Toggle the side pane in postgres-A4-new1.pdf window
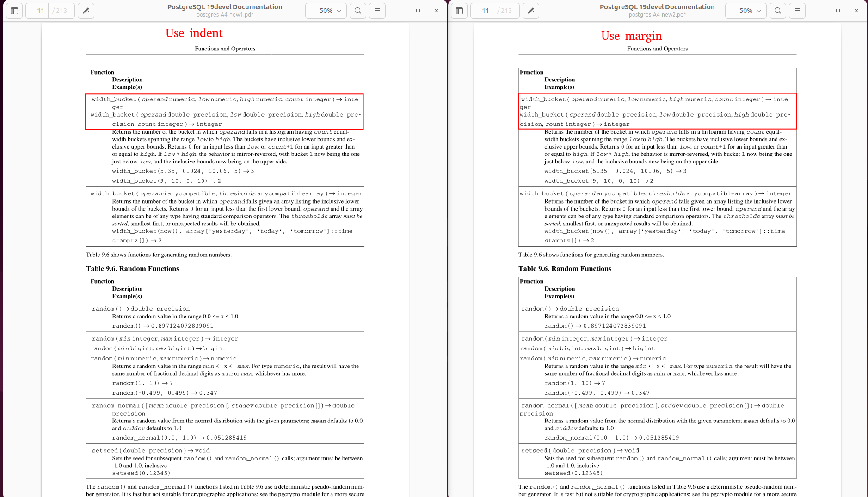The image size is (868, 497). [x=14, y=11]
